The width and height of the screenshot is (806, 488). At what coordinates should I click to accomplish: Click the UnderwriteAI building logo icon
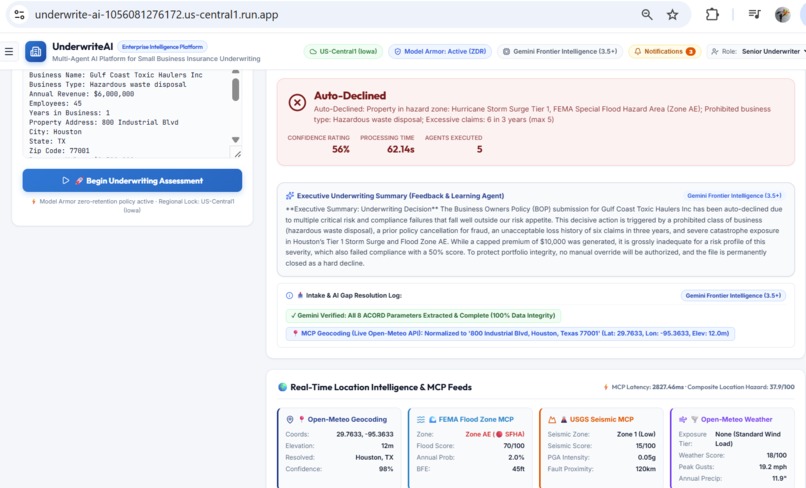[x=35, y=51]
